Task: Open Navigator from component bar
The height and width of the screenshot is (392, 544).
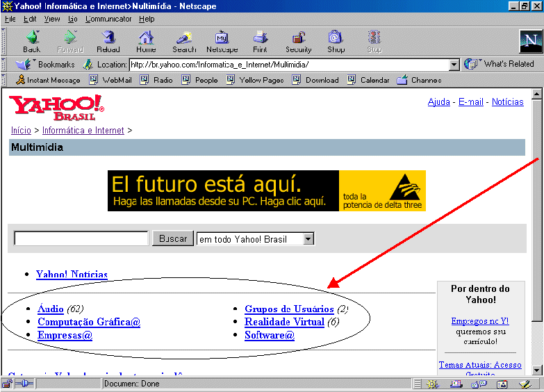Action: click(432, 384)
